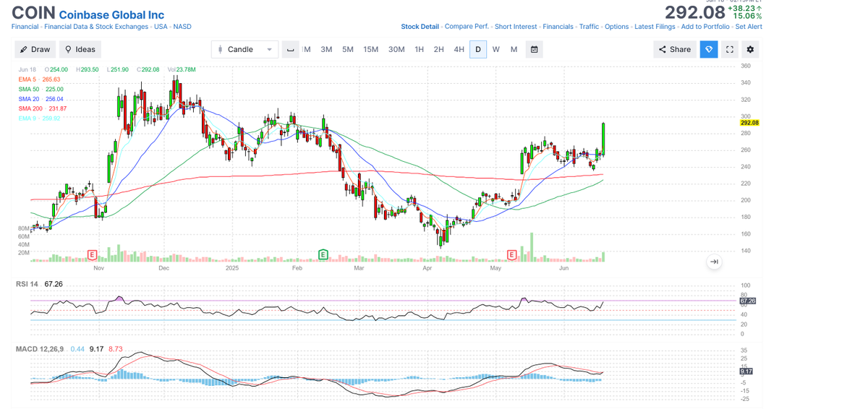Open Financial Data & Stock Exchanges link
The width and height of the screenshot is (868, 409).
(x=96, y=27)
